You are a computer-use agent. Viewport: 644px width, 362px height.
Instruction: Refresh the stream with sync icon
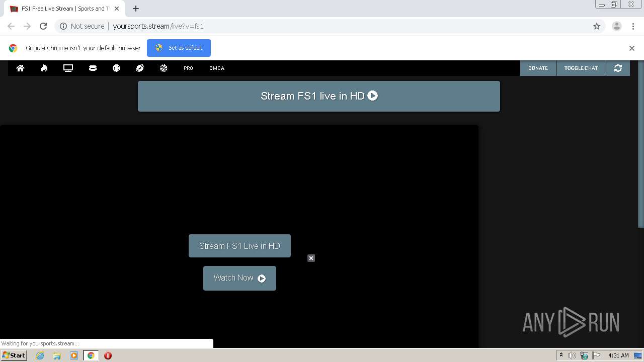click(x=618, y=68)
